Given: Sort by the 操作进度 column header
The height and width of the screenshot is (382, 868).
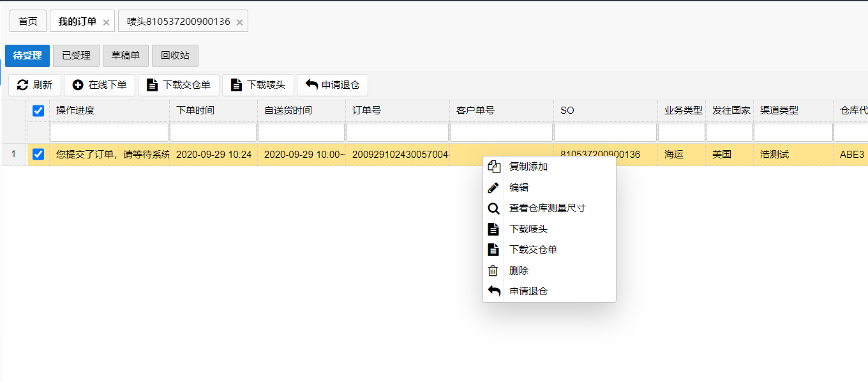Looking at the screenshot, I should tap(109, 111).
